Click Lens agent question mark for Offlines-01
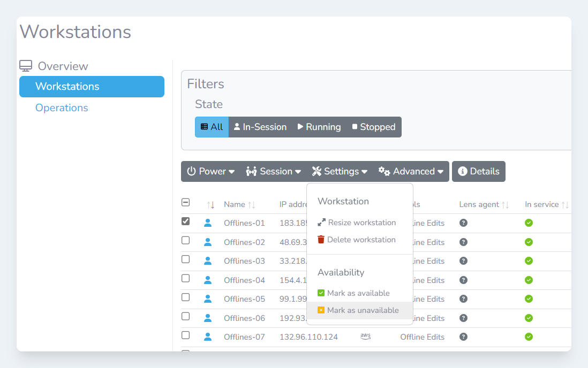Viewport: 588px width, 368px height. [463, 223]
